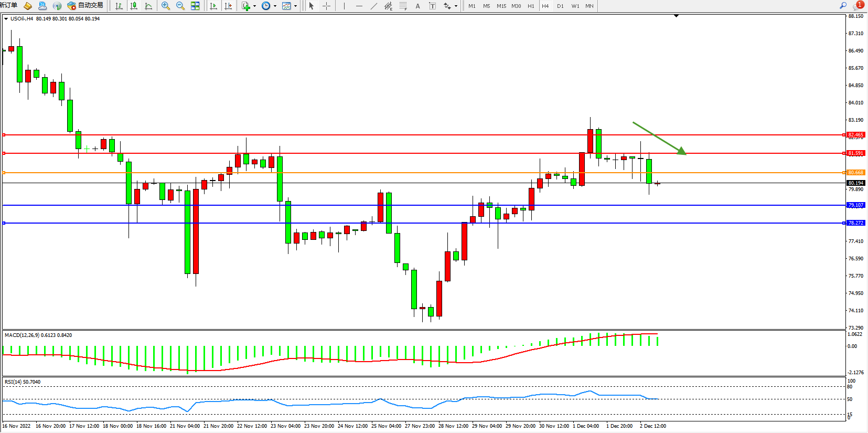
Task: Click the zoom out magnifier icon
Action: click(x=180, y=6)
